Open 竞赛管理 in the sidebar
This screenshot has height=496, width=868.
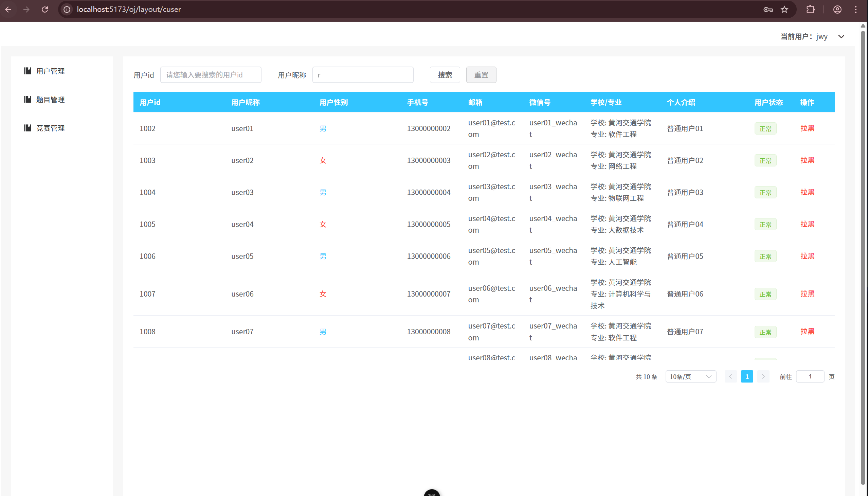coord(50,128)
